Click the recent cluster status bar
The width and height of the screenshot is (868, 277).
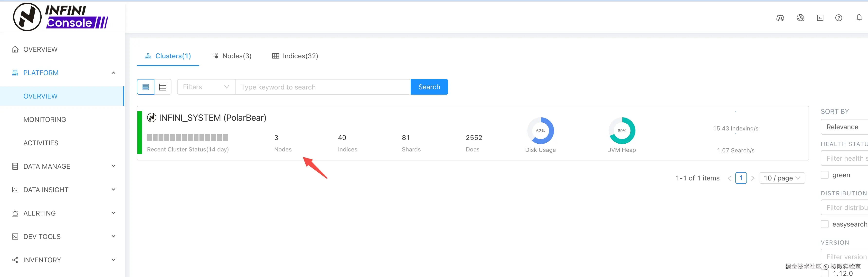(x=187, y=137)
